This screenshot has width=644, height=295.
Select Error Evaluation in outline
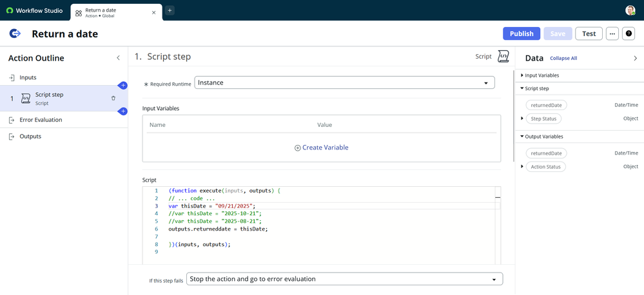[41, 120]
